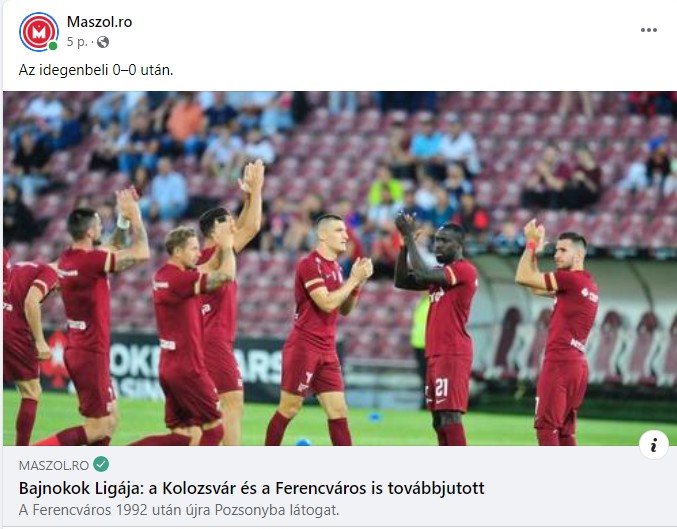The width and height of the screenshot is (677, 529).
Task: Open the three-dot post options menu
Action: 649,30
